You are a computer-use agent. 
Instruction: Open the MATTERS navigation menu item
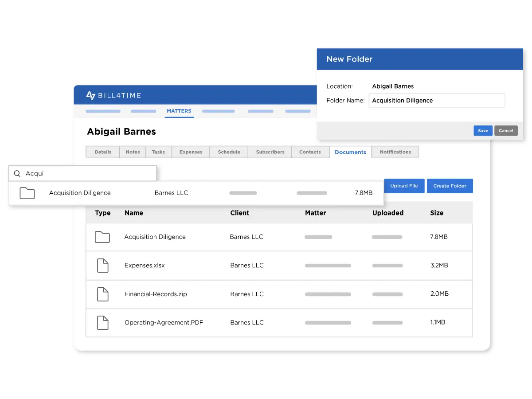[x=179, y=111]
